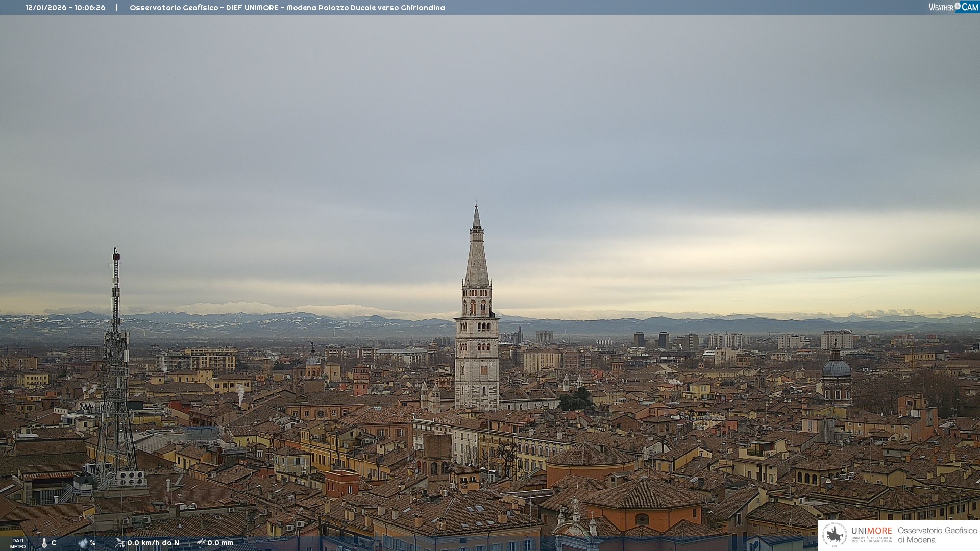Click the wind anemometer icon
The image size is (980, 551).
pyautogui.click(x=120, y=543)
